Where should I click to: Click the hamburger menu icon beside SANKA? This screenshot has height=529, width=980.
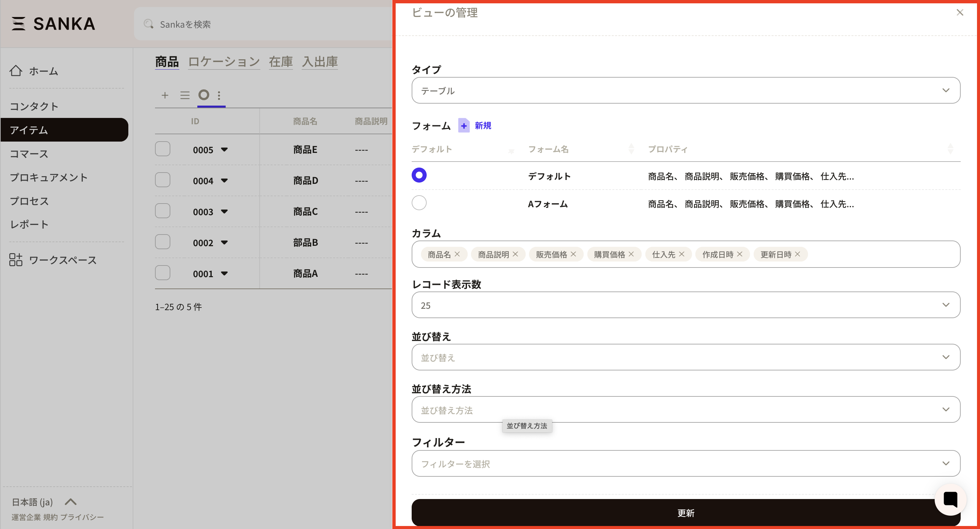coord(18,24)
